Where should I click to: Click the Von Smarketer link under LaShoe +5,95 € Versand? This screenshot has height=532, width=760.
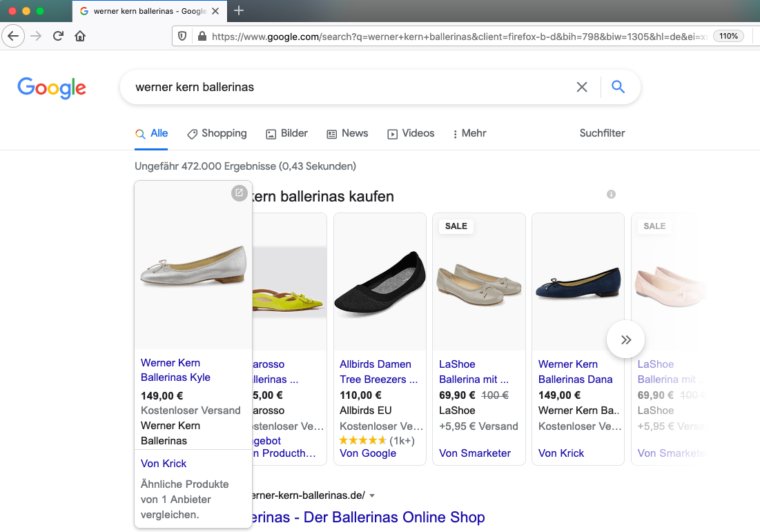click(475, 453)
